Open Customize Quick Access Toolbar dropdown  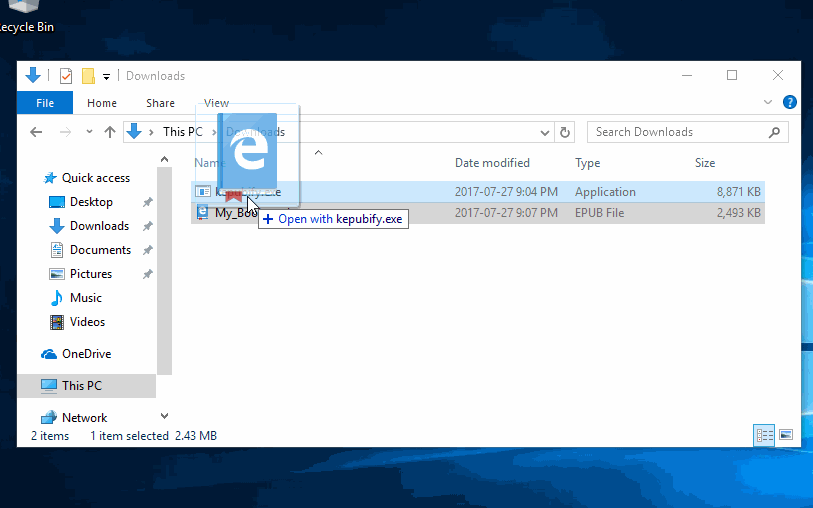(106, 77)
